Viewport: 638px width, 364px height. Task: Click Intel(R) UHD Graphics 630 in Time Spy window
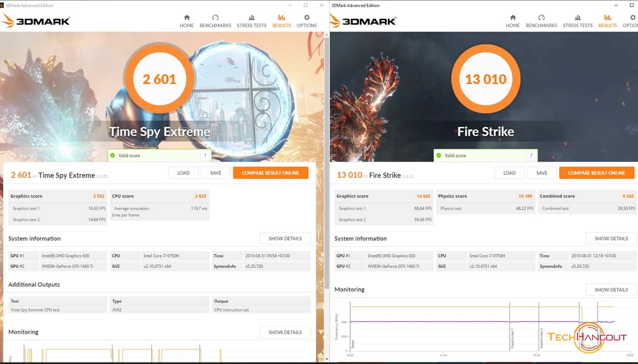click(x=66, y=256)
